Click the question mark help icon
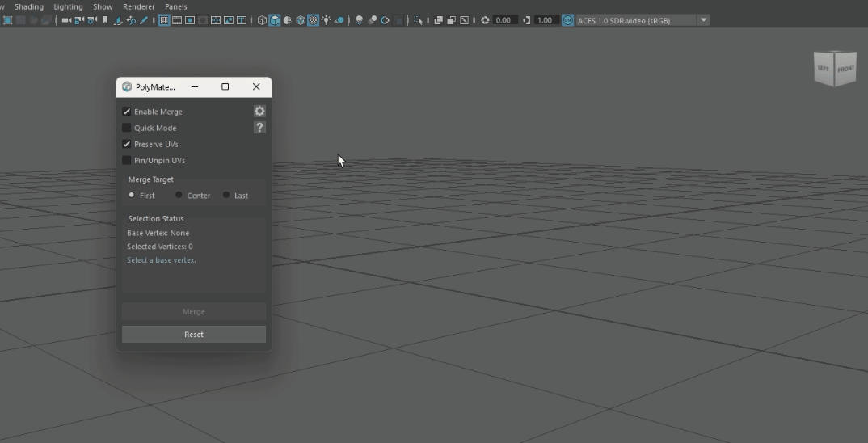The width and height of the screenshot is (868, 443). click(x=259, y=128)
